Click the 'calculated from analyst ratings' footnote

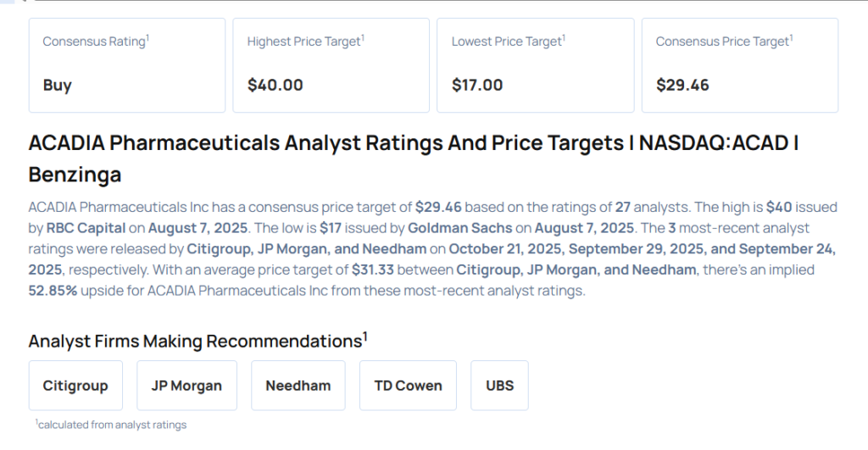tap(111, 425)
